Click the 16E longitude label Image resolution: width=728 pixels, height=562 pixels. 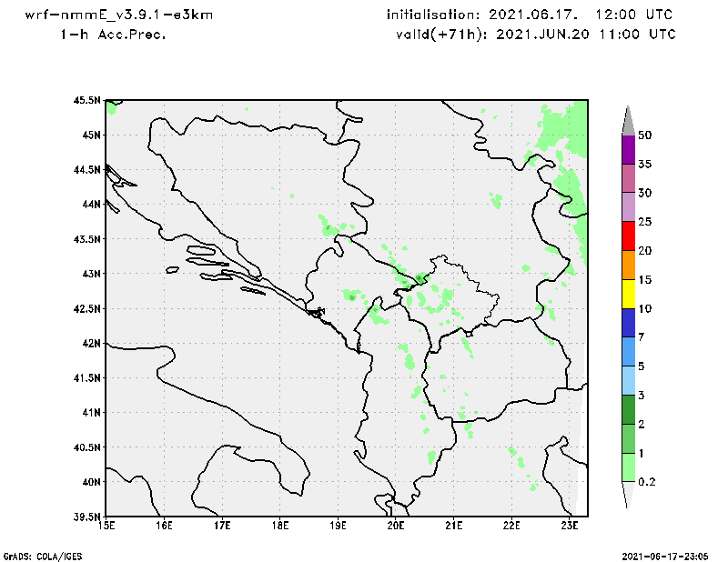165,526
